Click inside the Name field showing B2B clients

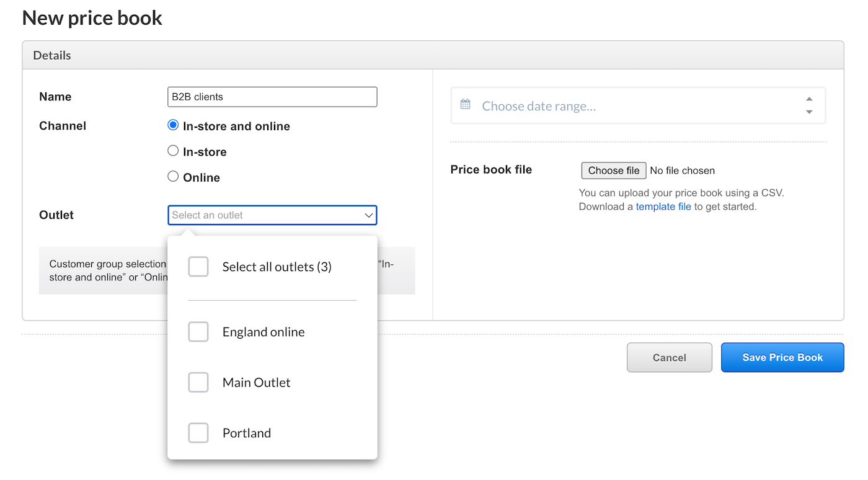[x=272, y=97]
